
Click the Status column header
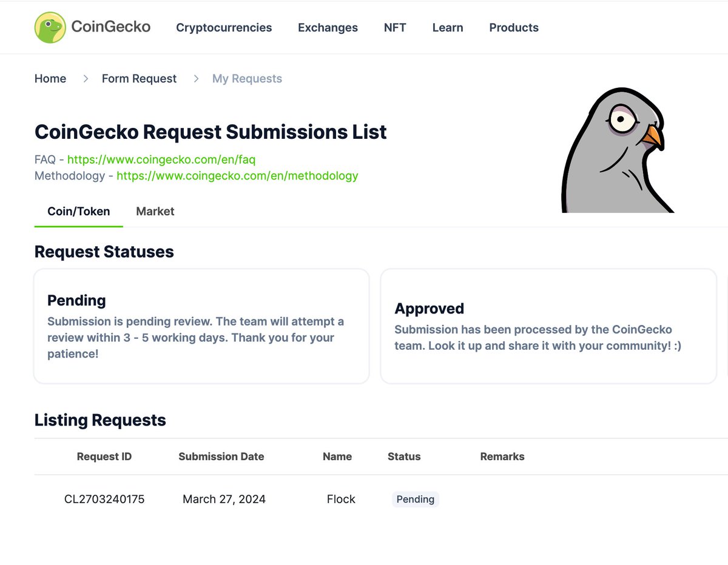(404, 456)
